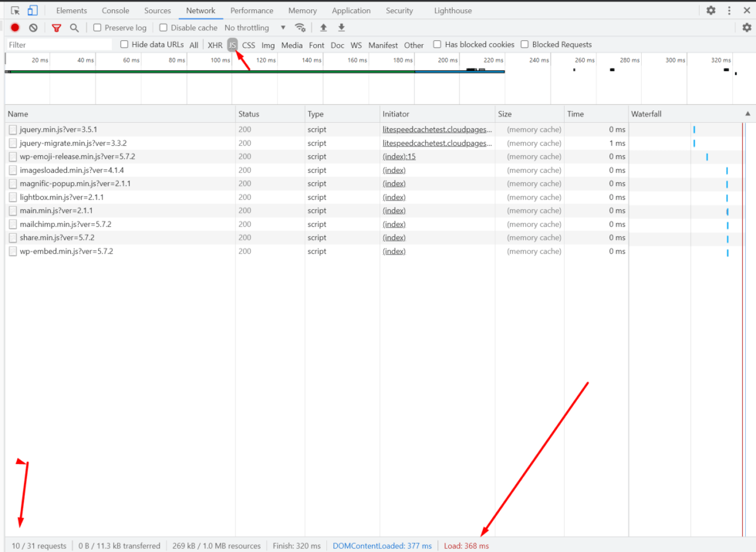Open network settings gear on right
Viewport: 756px width, 552px height.
click(746, 28)
